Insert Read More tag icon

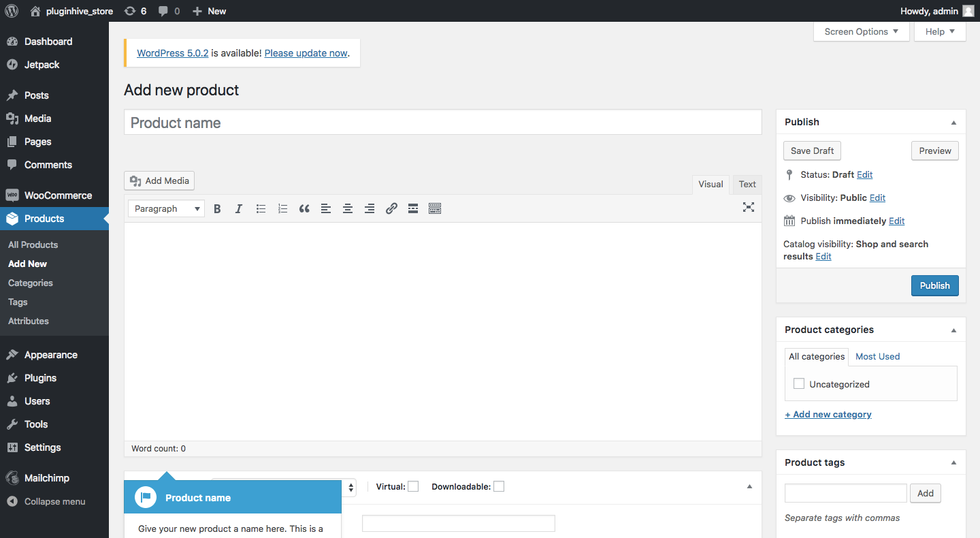click(x=413, y=208)
